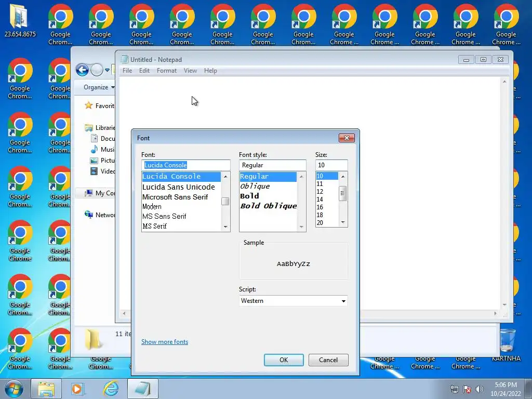This screenshot has width=532, height=399.
Task: Select Libraries in the Explorer sidebar
Action: [100, 128]
